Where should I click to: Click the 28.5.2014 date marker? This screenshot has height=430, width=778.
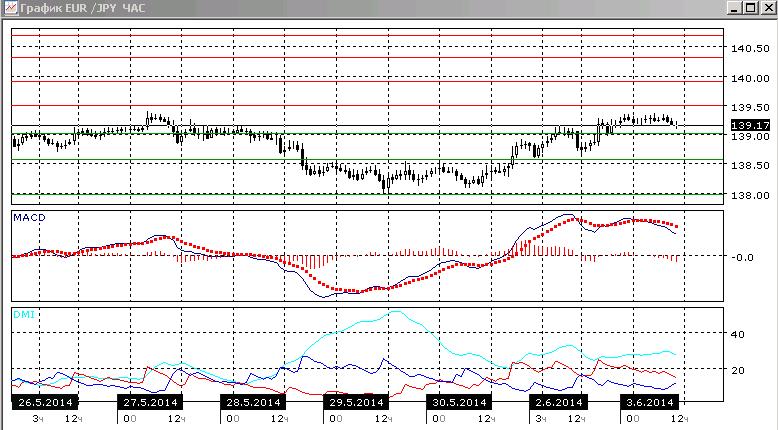253,402
